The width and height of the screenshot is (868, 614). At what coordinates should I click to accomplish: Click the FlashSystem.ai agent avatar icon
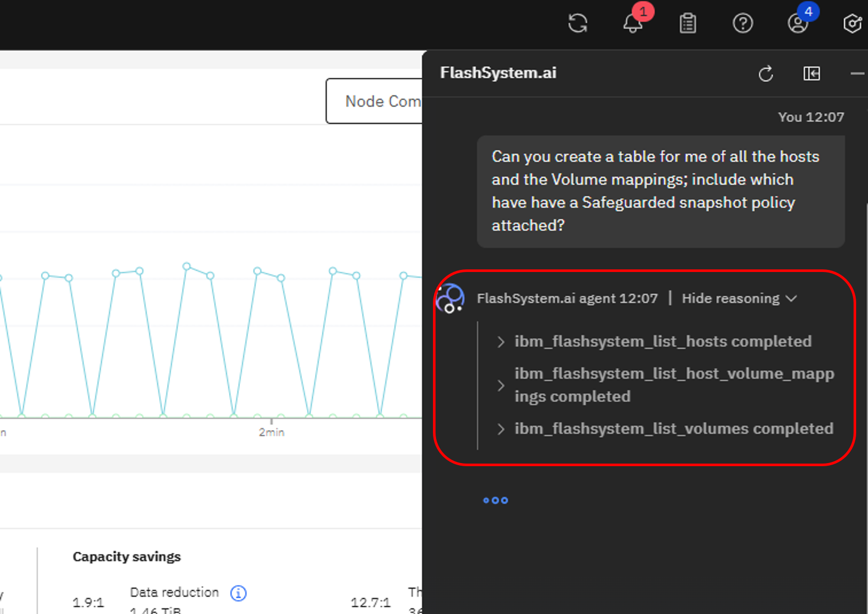pos(450,298)
